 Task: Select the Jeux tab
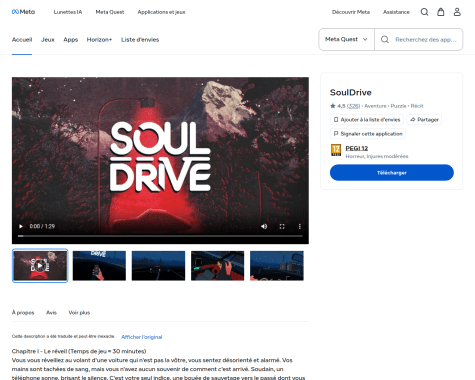(x=48, y=40)
